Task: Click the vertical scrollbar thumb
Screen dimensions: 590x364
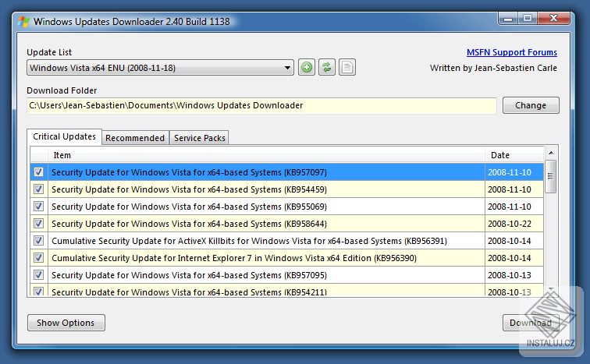Action: [x=551, y=176]
